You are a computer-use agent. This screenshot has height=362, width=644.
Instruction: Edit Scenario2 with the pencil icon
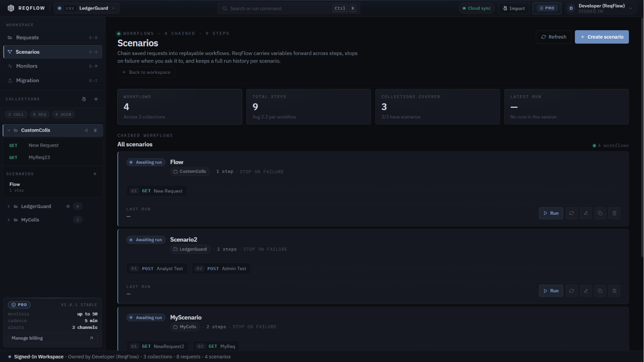[x=586, y=291]
